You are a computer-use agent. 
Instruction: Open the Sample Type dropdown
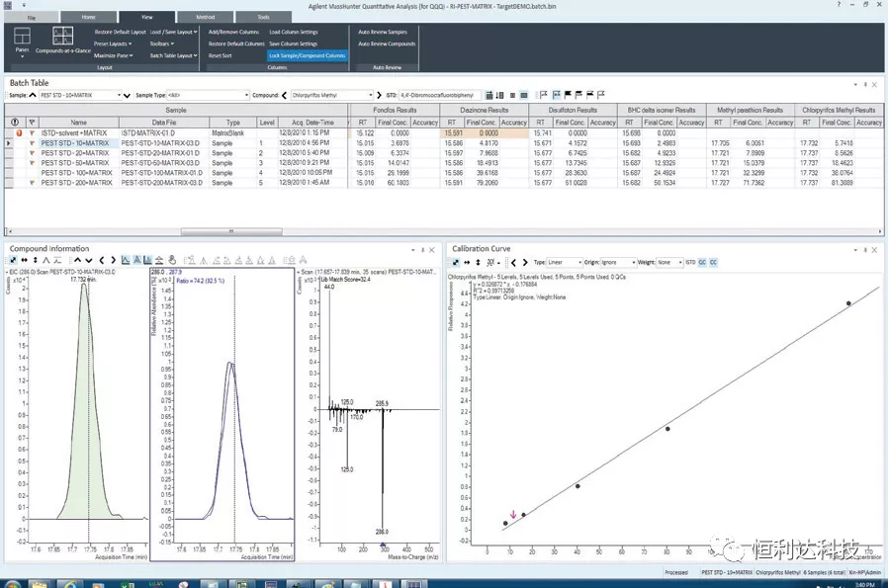point(246,95)
